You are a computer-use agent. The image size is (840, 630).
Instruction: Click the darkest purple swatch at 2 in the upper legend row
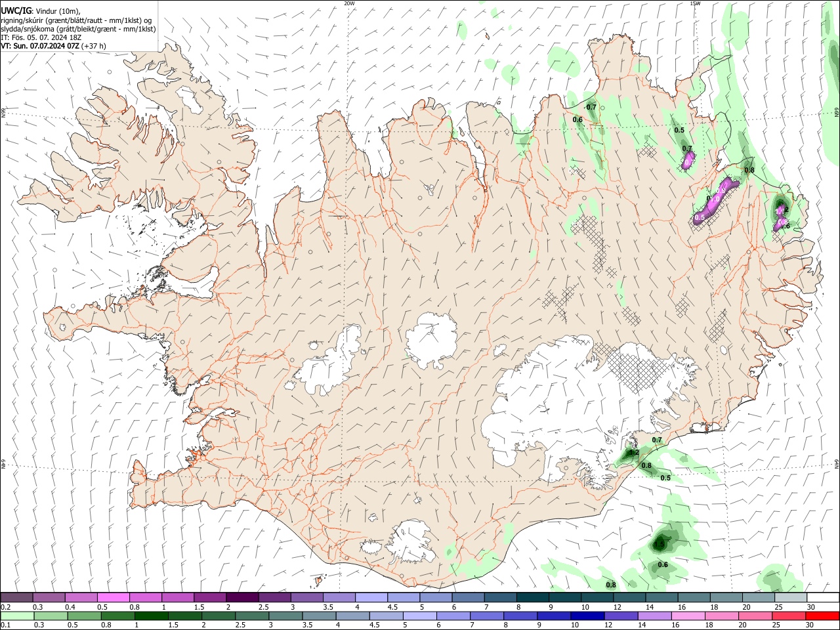click(242, 597)
